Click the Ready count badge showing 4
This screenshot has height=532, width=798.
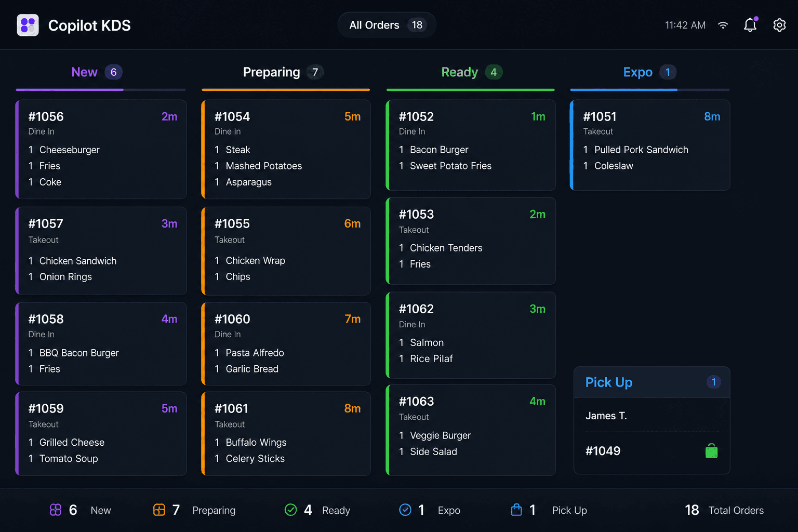click(494, 72)
